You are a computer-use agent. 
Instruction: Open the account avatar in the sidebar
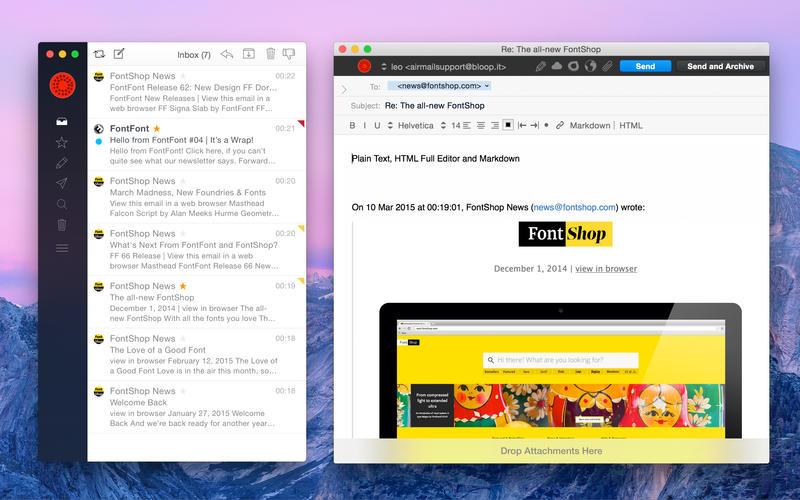tap(62, 85)
